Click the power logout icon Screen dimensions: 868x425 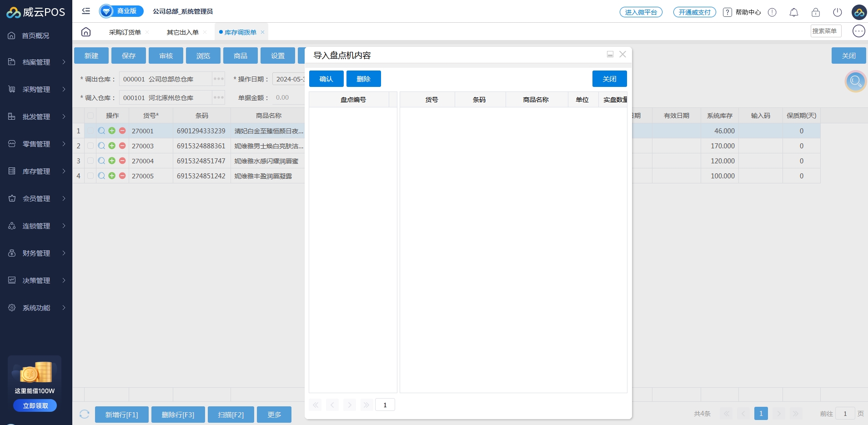tap(838, 12)
